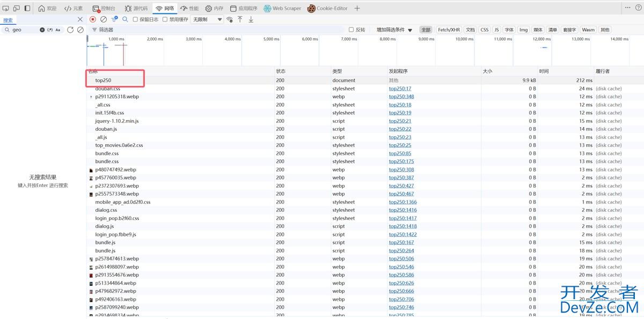Click the inspect element picker icon
This screenshot has width=644, height=319.
(x=5, y=8)
